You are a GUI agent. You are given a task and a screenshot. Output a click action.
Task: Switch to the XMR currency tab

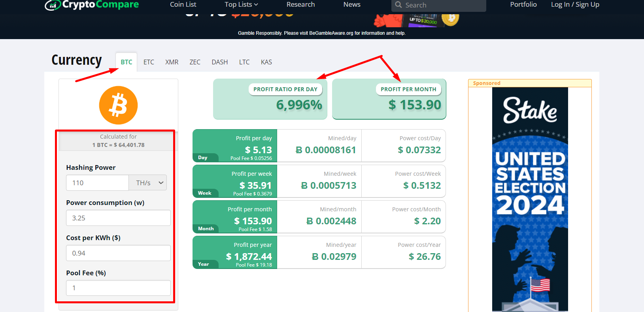click(172, 62)
